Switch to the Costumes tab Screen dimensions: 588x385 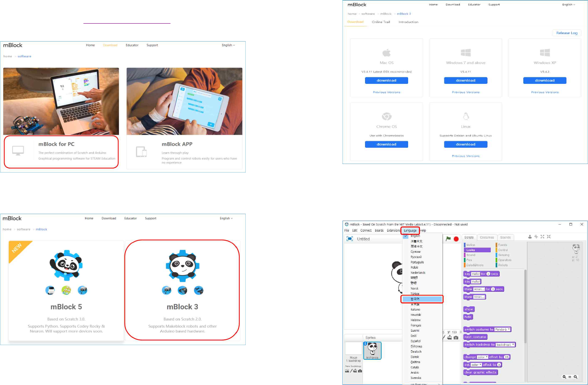point(487,237)
